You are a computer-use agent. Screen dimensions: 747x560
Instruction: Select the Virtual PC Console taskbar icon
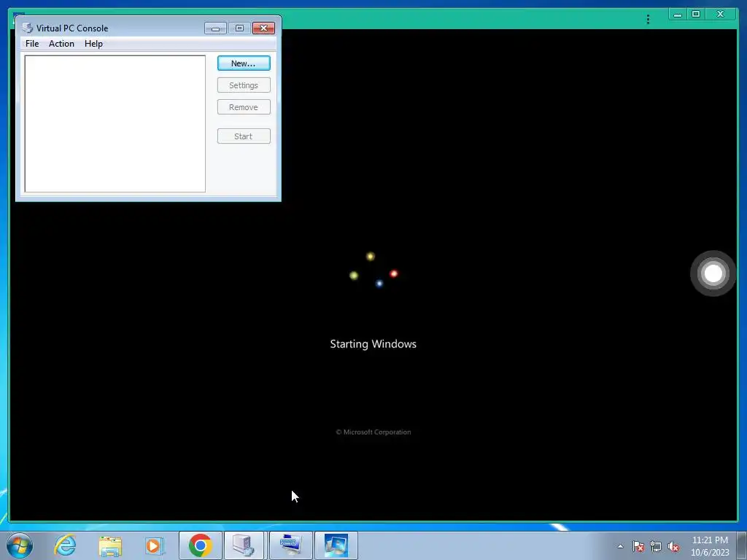coord(244,545)
